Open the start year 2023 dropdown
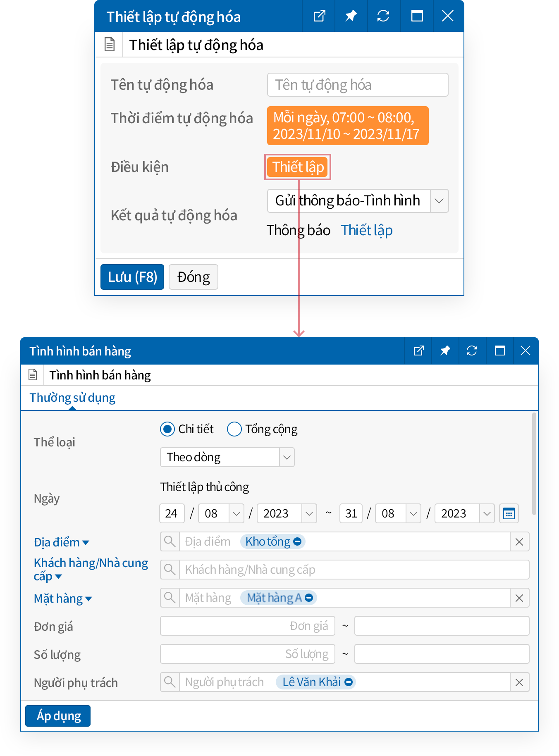Screen dimensions: 559x756 pyautogui.click(x=309, y=514)
